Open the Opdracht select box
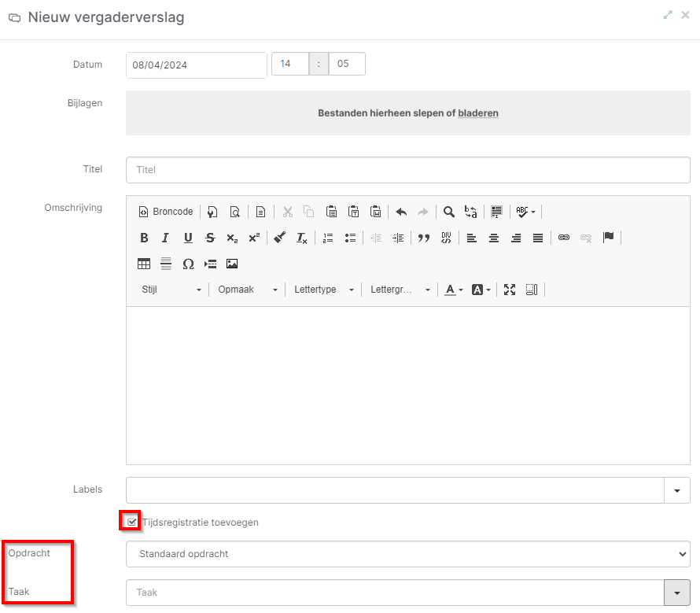Image resolution: width=700 pixels, height=613 pixels. [x=407, y=554]
